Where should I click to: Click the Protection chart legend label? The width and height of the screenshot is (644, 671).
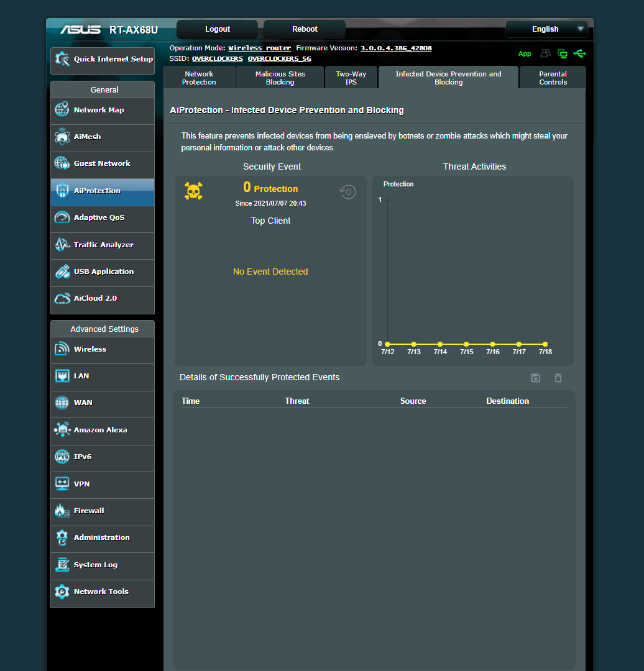pyautogui.click(x=398, y=184)
